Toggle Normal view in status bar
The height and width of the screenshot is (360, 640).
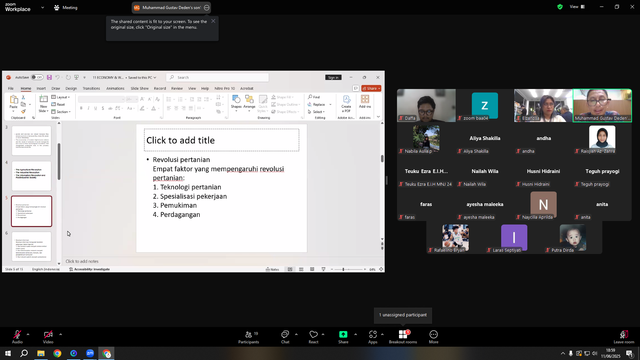click(x=290, y=269)
